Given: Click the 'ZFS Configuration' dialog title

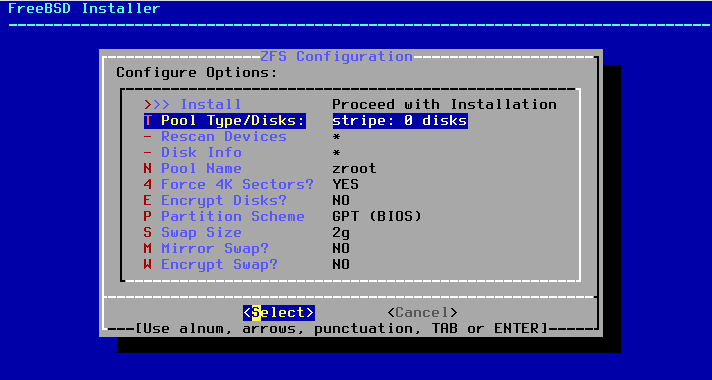Looking at the screenshot, I should (x=336, y=57).
